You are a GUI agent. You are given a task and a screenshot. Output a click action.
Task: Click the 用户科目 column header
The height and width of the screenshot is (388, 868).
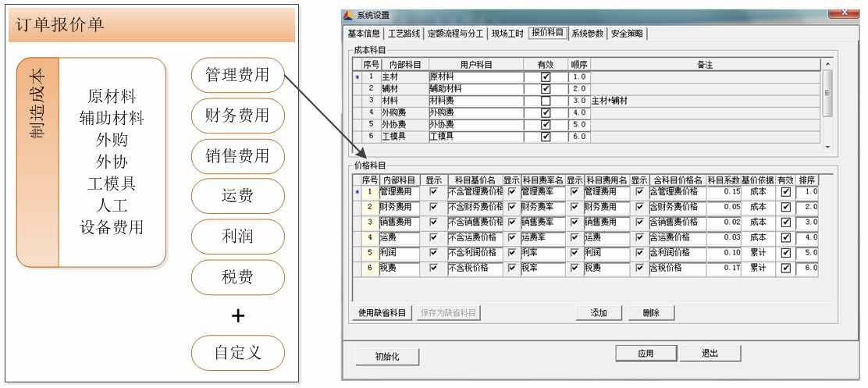point(475,65)
